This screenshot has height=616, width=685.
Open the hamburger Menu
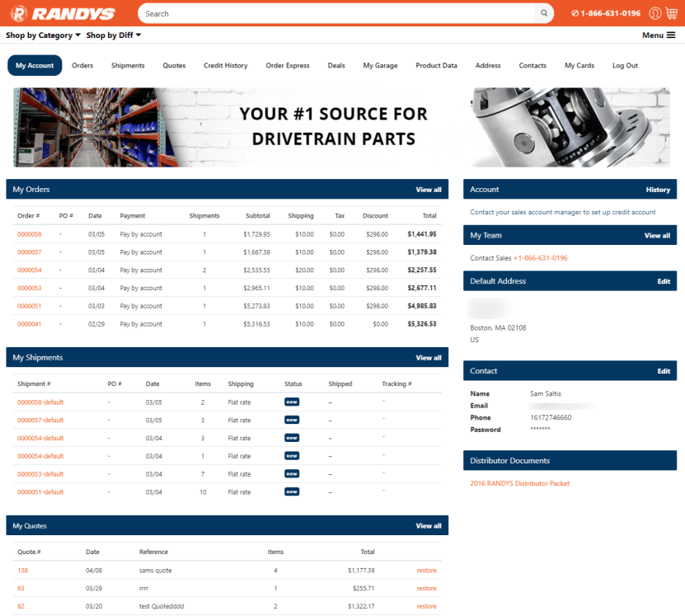click(659, 35)
